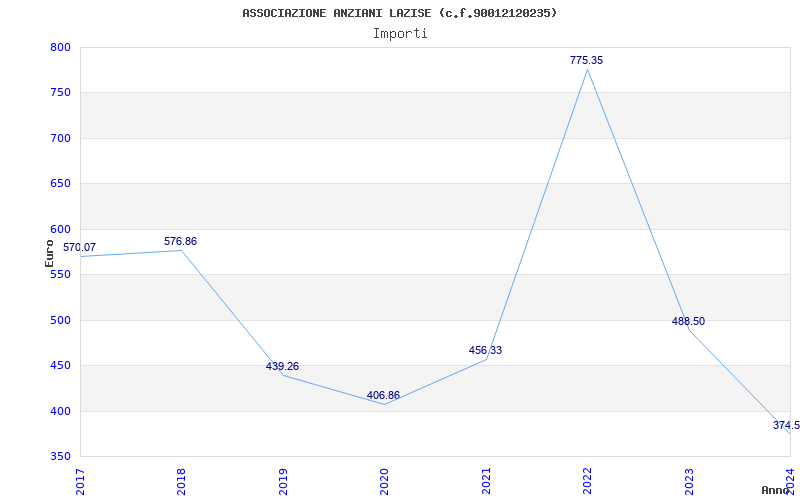Click the 500 y-axis value
Viewport: 800px width, 500px height.
click(x=60, y=320)
